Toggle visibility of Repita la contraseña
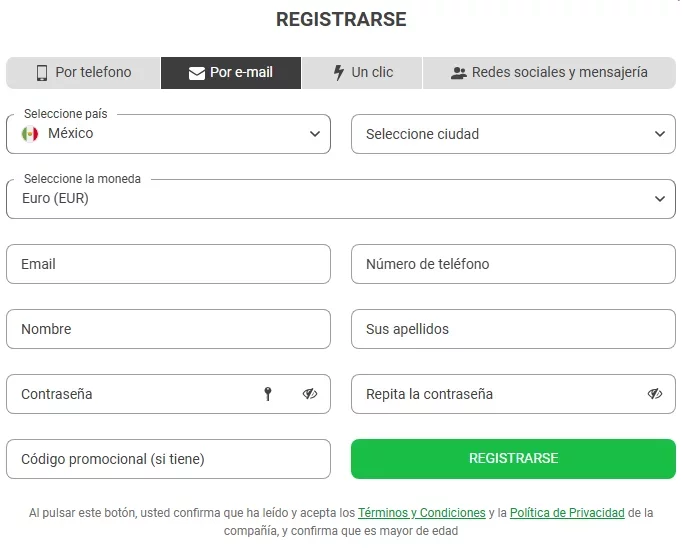682x551 pixels. pos(655,394)
